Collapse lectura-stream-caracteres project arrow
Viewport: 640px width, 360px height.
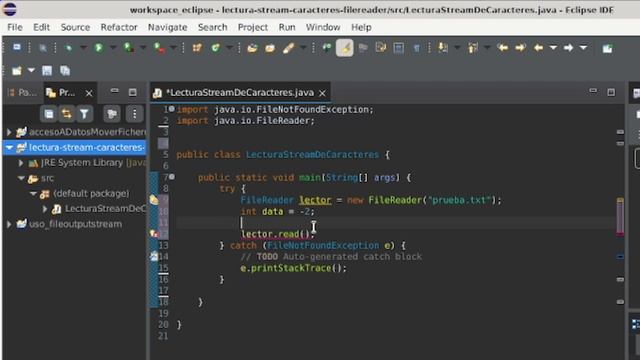(9, 147)
